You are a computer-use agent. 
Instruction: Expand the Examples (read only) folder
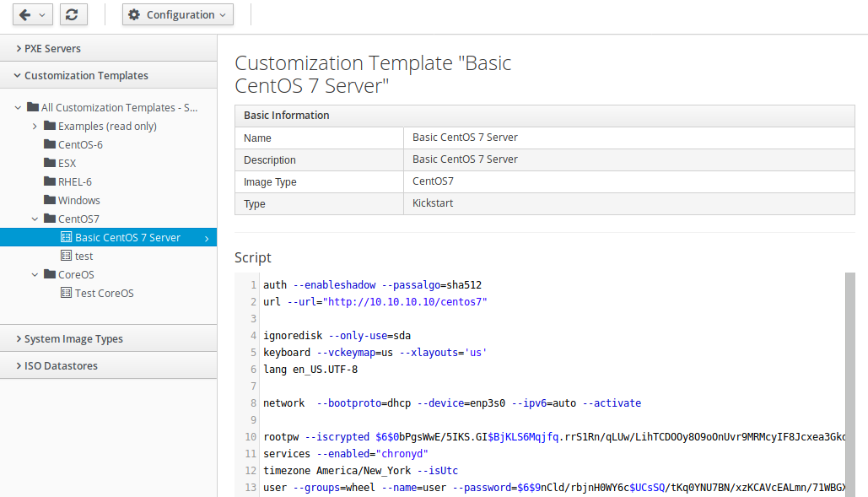[x=34, y=126]
